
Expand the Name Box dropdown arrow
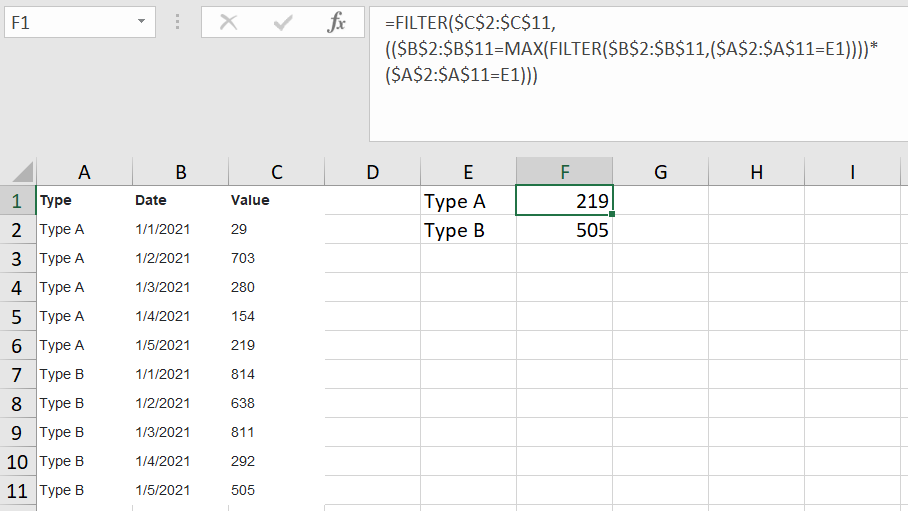[x=141, y=21]
